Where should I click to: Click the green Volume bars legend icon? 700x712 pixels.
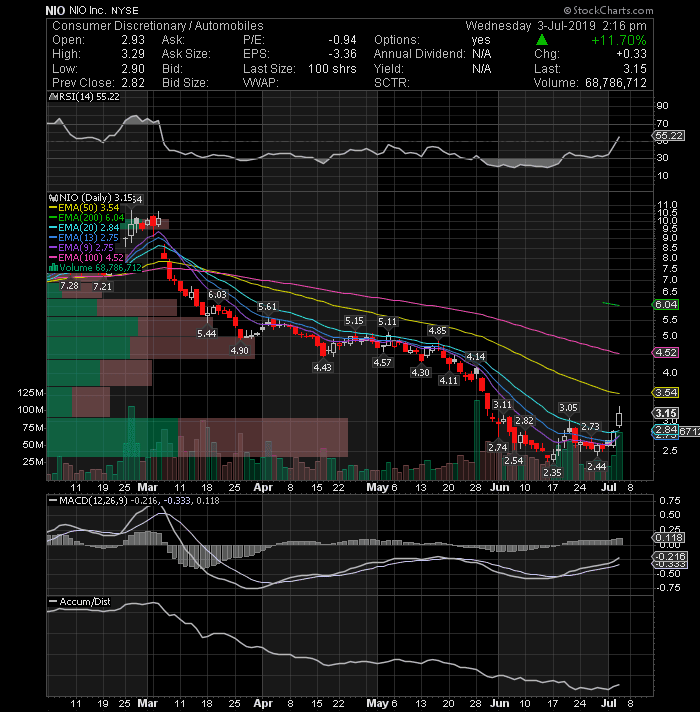tap(53, 267)
